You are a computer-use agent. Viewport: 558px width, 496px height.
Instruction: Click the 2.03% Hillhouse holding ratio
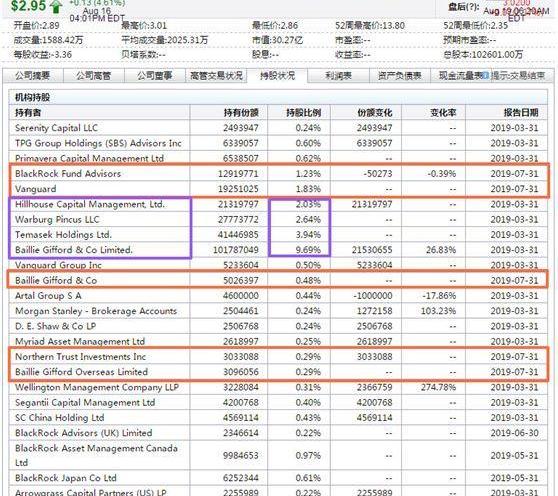308,204
